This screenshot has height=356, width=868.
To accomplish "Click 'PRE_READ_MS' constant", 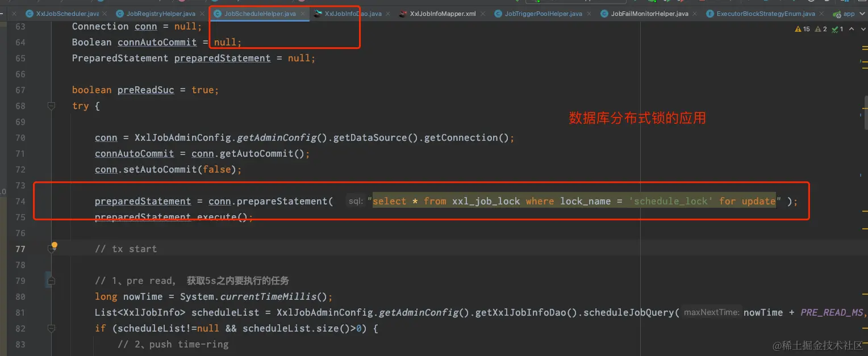I will point(832,312).
